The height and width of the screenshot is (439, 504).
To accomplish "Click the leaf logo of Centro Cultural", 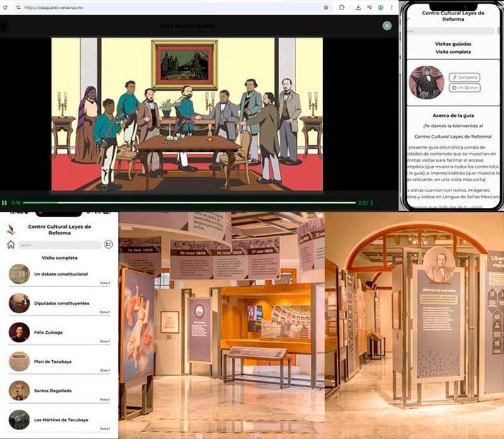I will (x=10, y=229).
